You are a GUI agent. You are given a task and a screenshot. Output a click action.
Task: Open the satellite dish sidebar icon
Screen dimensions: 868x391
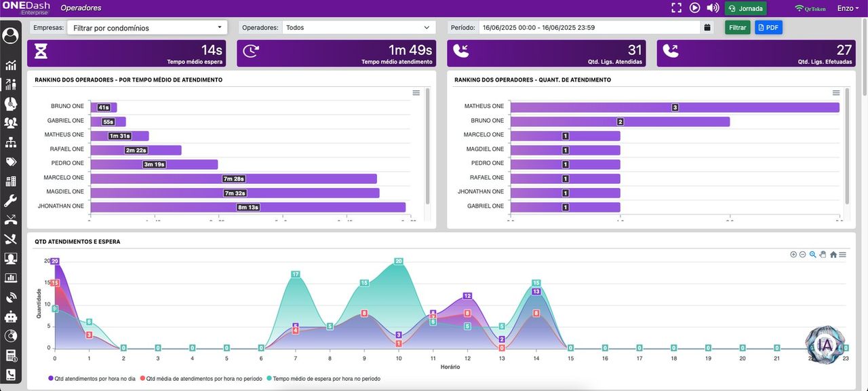(10, 297)
